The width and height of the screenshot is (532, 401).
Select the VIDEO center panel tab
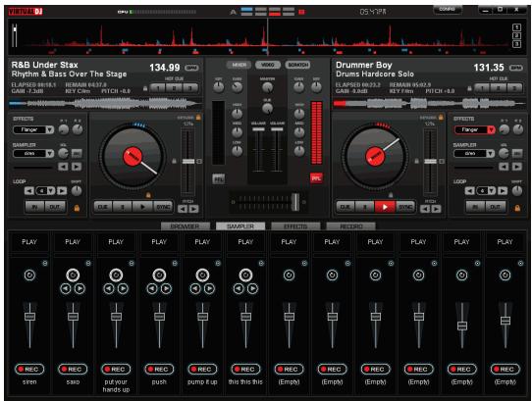268,65
